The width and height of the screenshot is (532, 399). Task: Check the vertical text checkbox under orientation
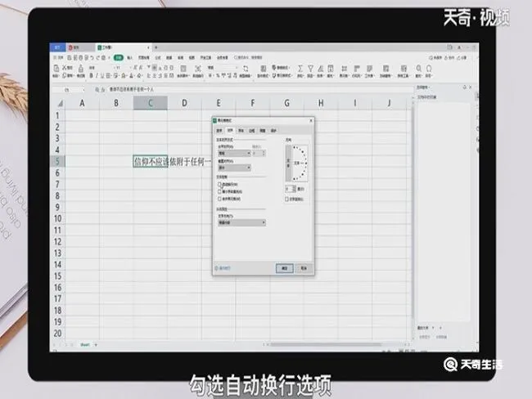(x=287, y=199)
